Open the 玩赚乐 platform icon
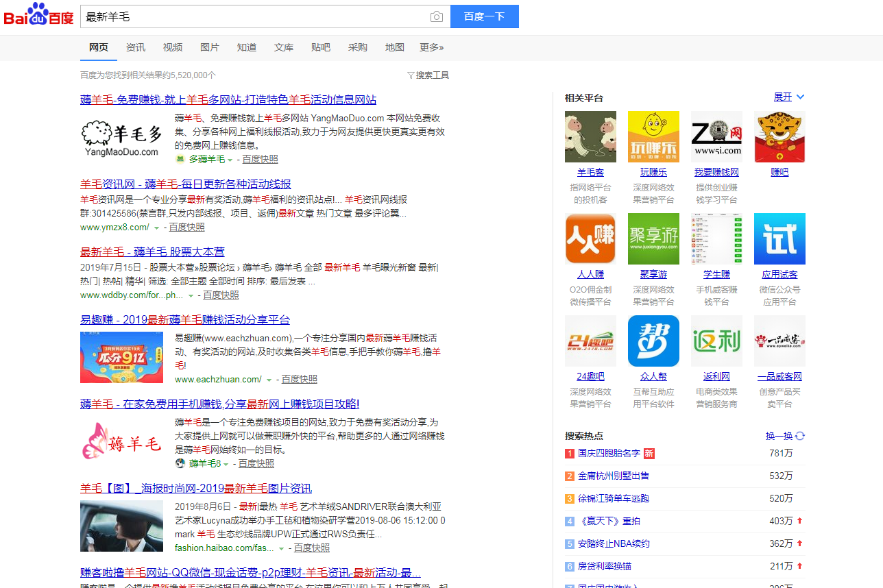883x588 pixels. [x=653, y=136]
